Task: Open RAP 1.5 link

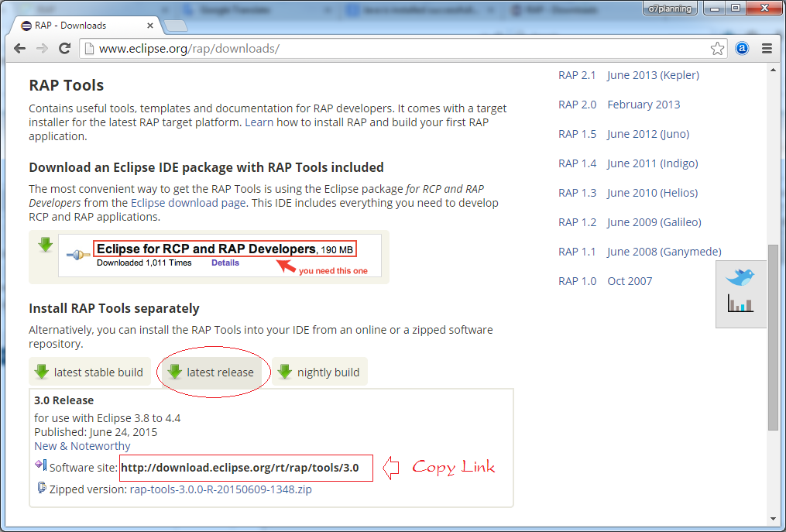Action: pyautogui.click(x=578, y=135)
